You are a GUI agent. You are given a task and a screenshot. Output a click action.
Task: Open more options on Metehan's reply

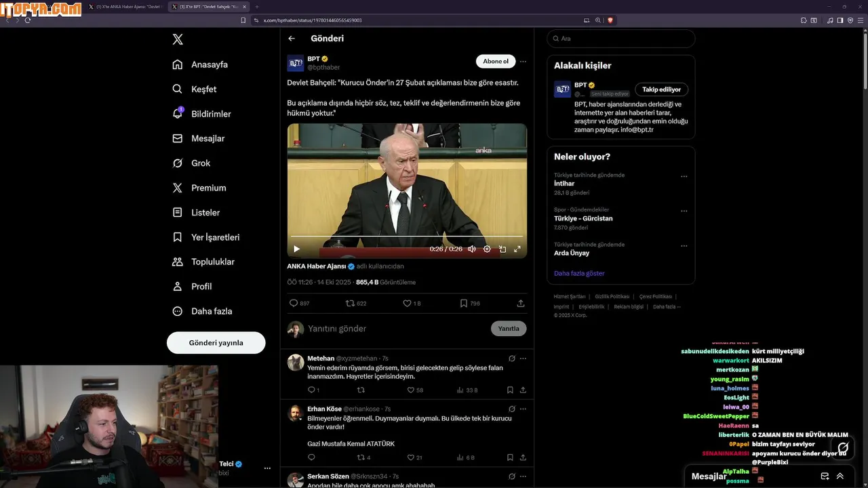(523, 359)
